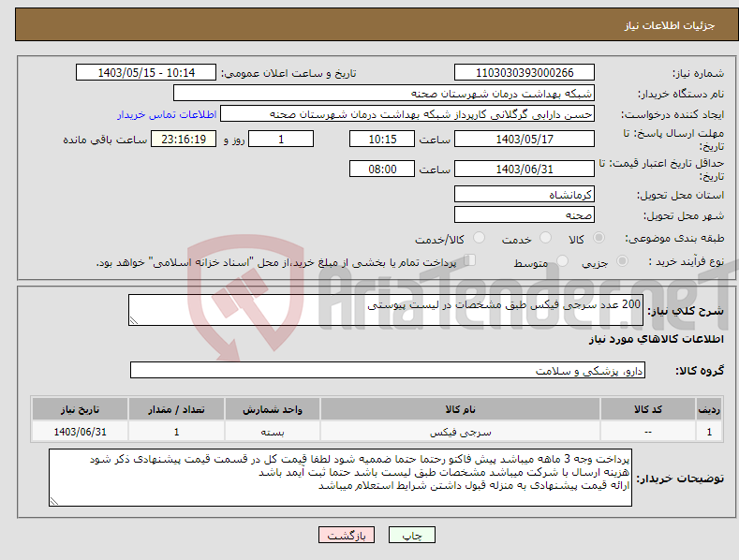This screenshot has height=560, width=739.
Task: Click delivery city field صحنه
Action: coord(525,215)
